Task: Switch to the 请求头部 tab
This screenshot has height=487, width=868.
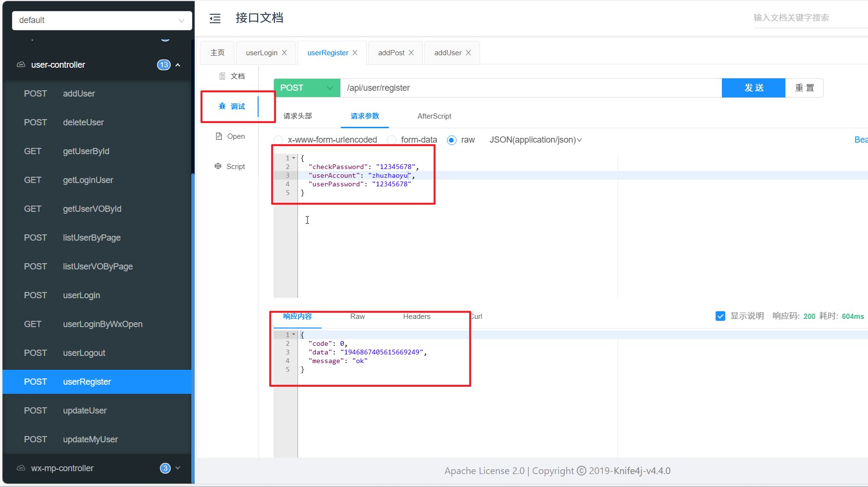Action: (x=298, y=116)
